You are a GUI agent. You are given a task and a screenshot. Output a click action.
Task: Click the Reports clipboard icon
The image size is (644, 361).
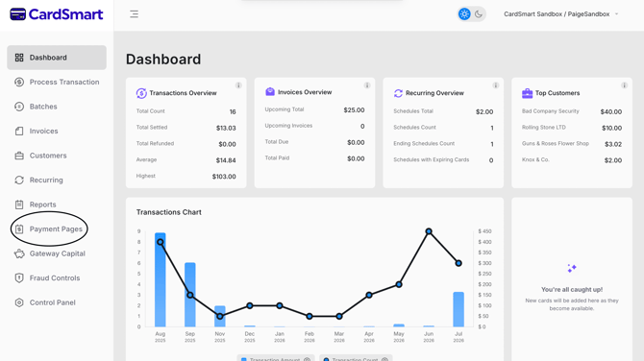click(19, 205)
